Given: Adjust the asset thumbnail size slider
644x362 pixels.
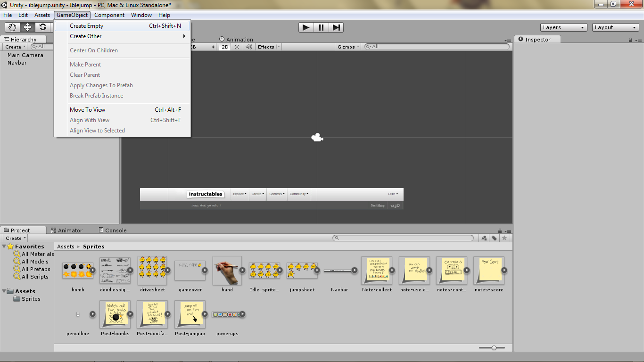Looking at the screenshot, I should [494, 348].
